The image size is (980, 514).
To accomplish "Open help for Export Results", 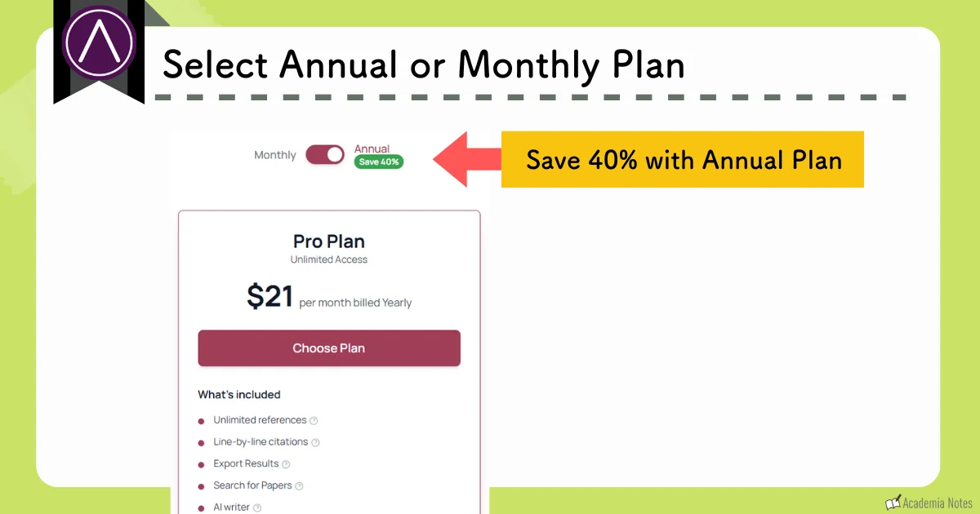I will pyautogui.click(x=286, y=463).
